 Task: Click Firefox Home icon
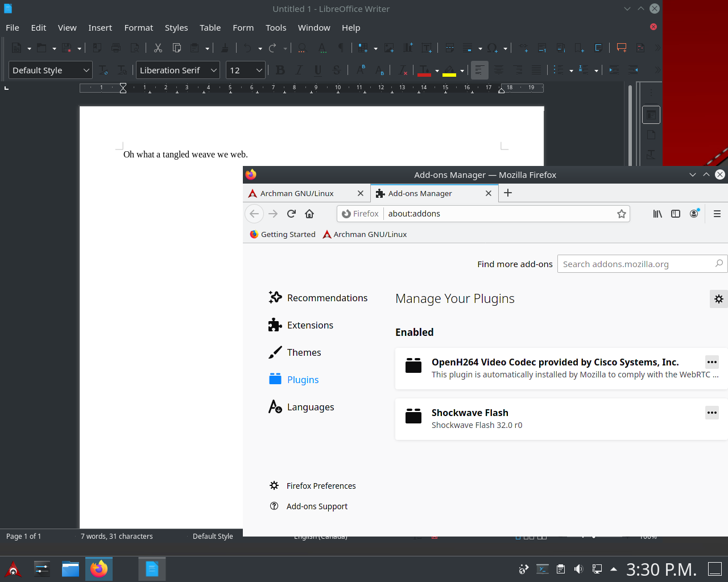[x=309, y=214]
